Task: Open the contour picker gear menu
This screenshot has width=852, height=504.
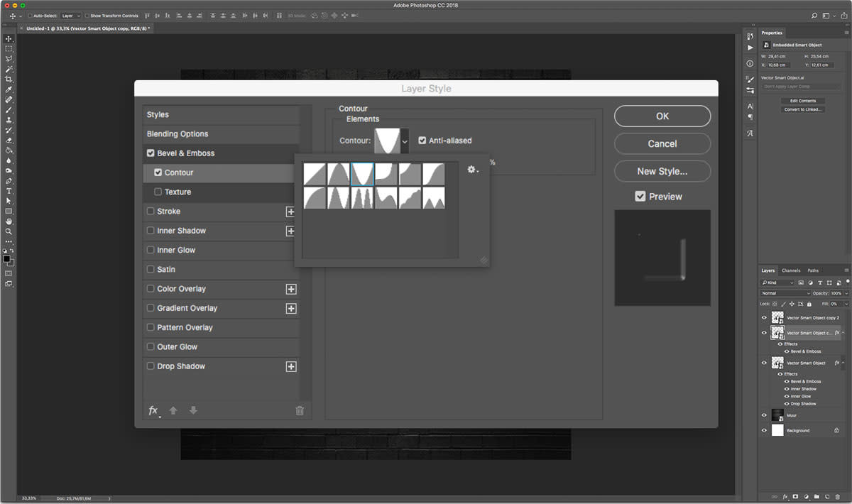Action: (472, 170)
